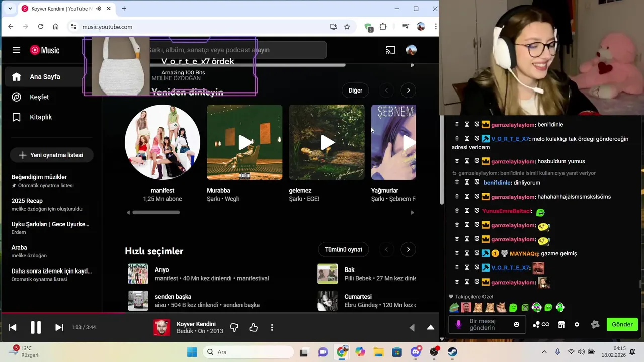Open the Araba playlist
The width and height of the screenshot is (644, 362).
(50, 251)
